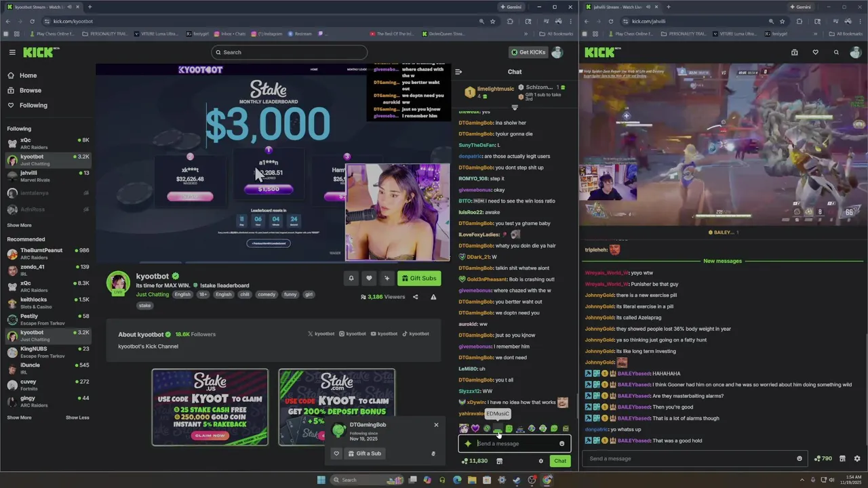Click heart icon on DTGamingBob user card

pyautogui.click(x=336, y=453)
